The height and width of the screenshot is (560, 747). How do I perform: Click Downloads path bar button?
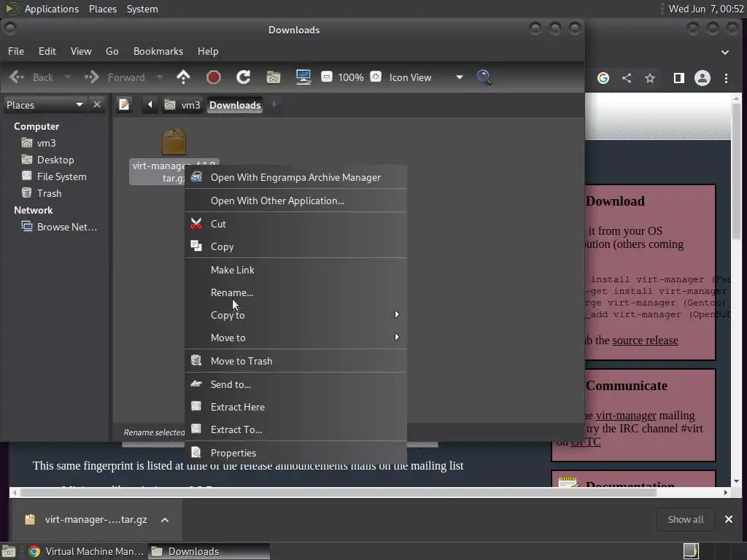tap(235, 105)
